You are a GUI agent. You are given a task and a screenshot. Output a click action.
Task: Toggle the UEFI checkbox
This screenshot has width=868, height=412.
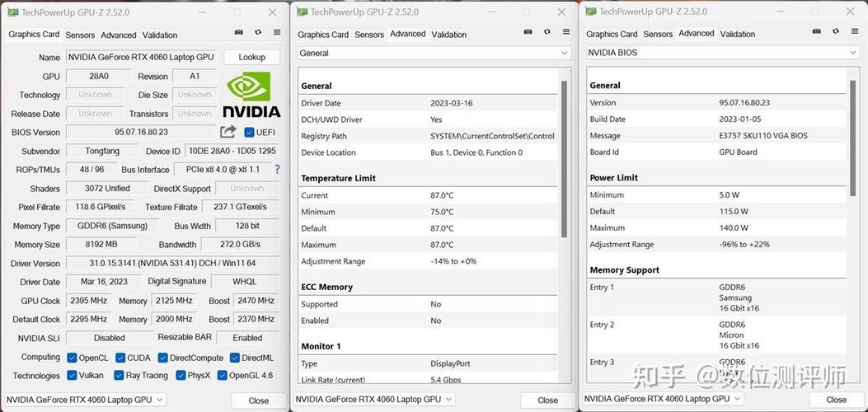250,132
